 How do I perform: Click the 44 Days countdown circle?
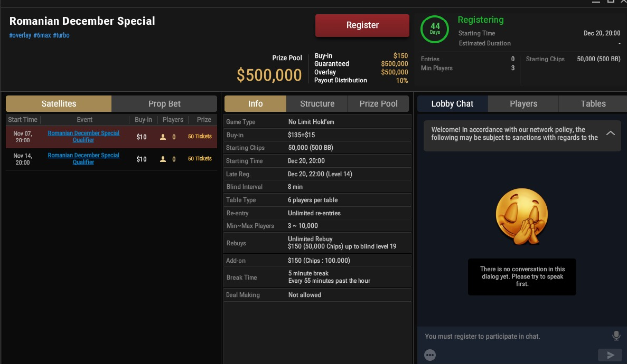[435, 28]
